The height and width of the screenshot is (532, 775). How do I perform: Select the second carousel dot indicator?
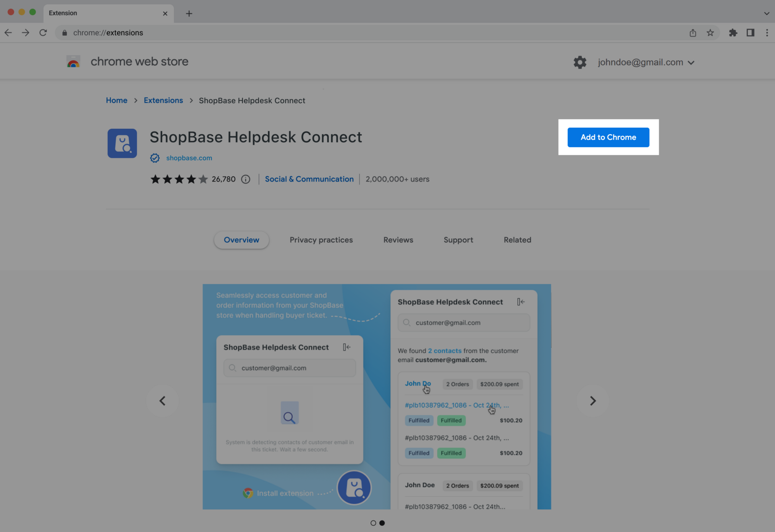(382, 523)
